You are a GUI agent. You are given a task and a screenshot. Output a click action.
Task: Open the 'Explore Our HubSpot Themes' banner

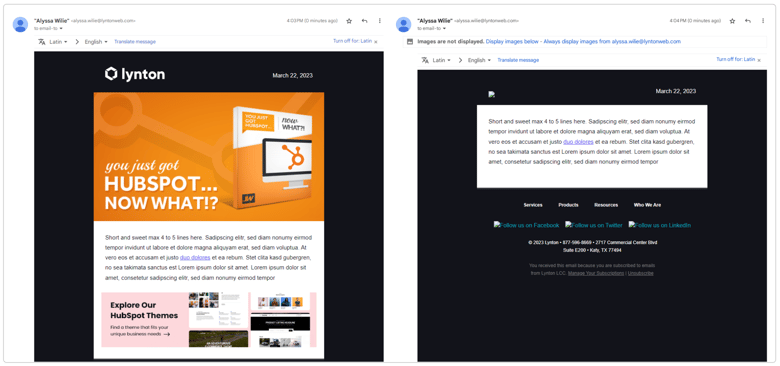[209, 320]
